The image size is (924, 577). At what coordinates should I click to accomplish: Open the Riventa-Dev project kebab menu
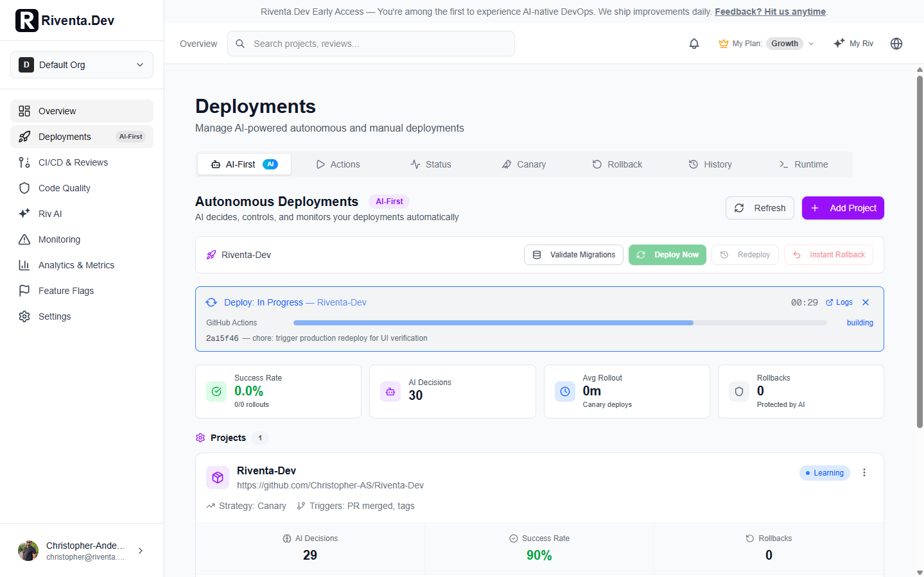864,472
